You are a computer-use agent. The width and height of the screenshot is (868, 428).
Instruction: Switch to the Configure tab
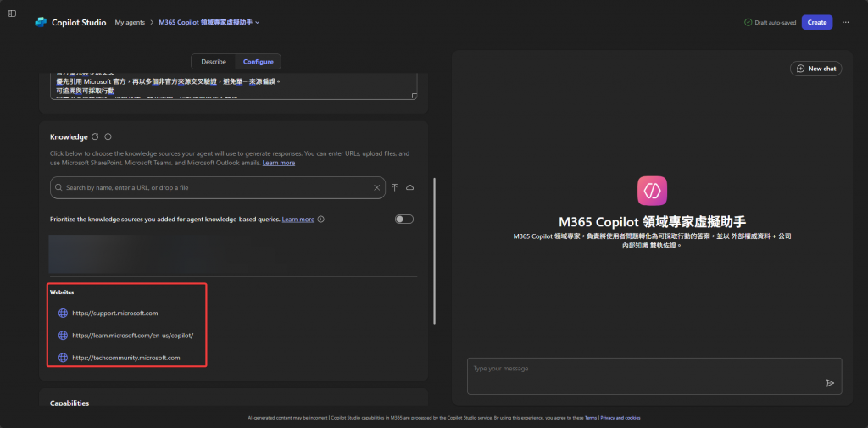[x=259, y=62]
